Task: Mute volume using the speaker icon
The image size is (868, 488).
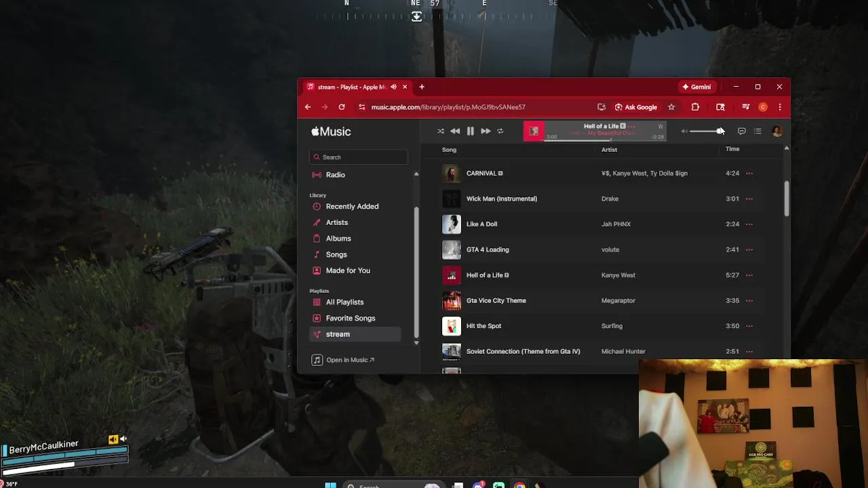Action: pos(684,131)
